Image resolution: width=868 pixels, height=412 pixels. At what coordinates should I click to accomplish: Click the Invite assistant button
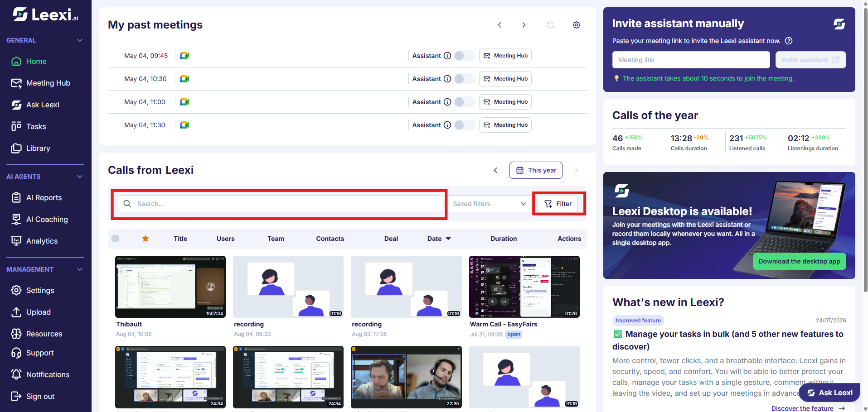(810, 60)
